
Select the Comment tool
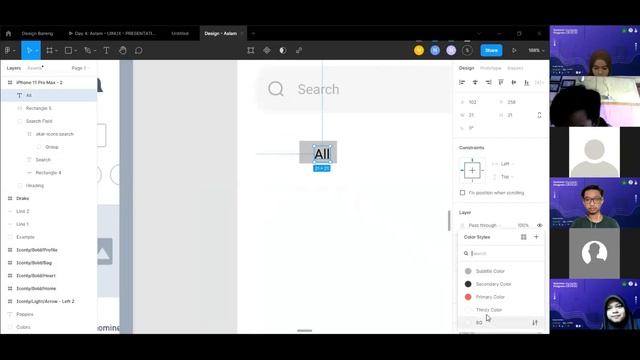(x=139, y=50)
